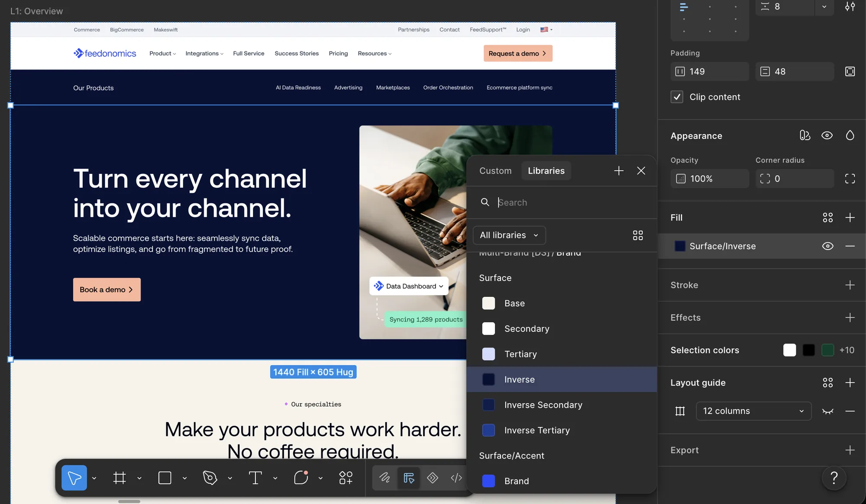Select the Move tool in toolbar
Viewport: 866px width, 504px height.
point(74,478)
